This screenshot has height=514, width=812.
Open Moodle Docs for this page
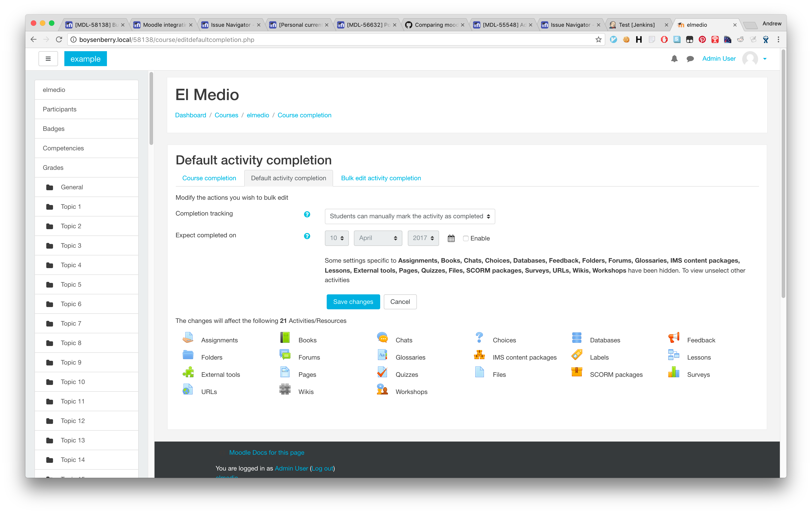[266, 453]
